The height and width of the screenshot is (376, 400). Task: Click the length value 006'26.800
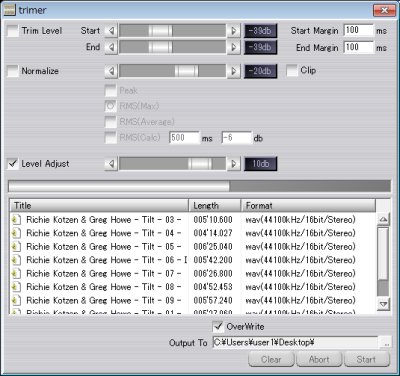coord(213,274)
